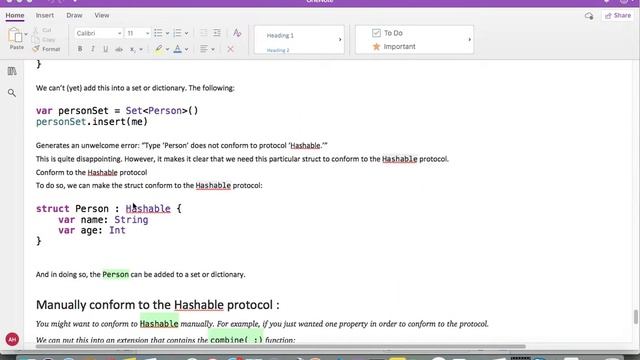The width and height of the screenshot is (640, 360).
Task: Click 'var personSet = Set<Person>()' line
Action: pos(117,111)
